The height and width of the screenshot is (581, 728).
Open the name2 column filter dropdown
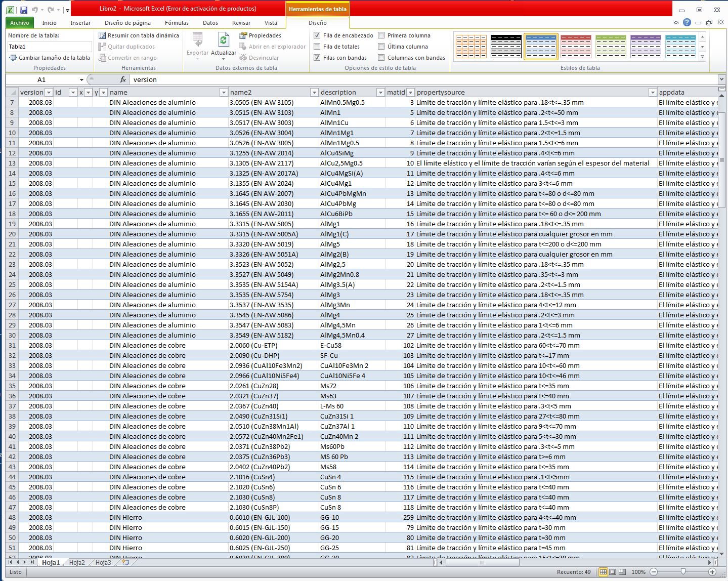pyautogui.click(x=314, y=92)
